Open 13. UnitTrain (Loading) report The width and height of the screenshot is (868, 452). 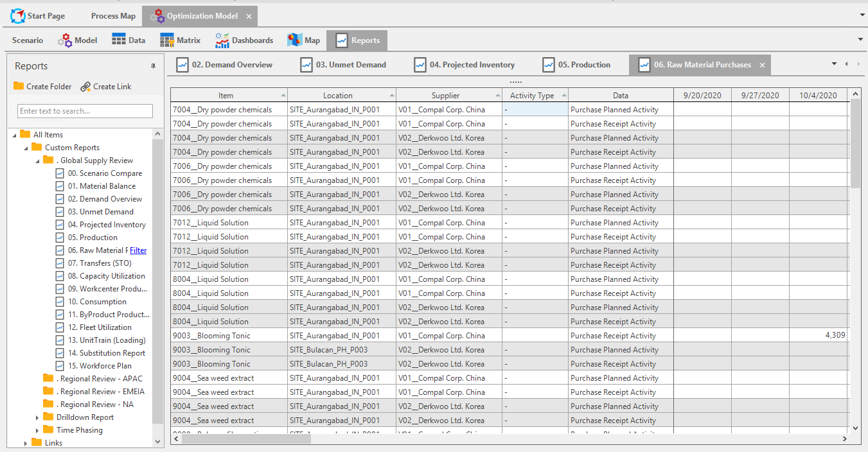tap(107, 340)
